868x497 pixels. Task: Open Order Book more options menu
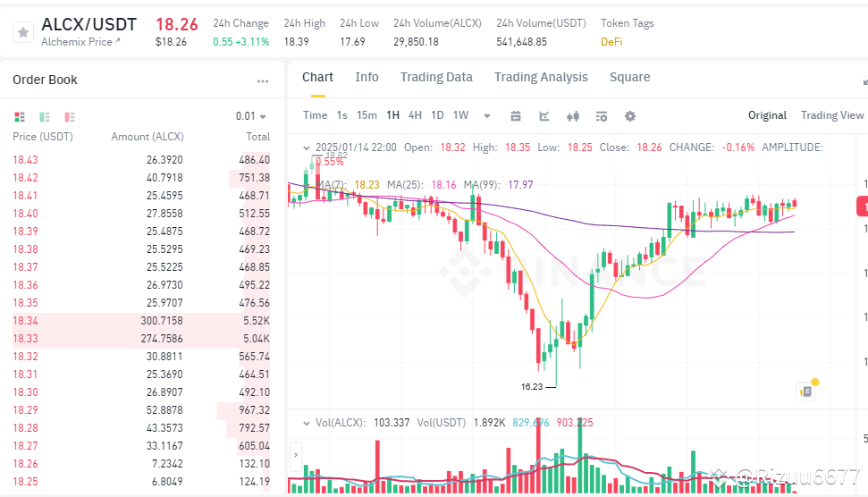263,80
